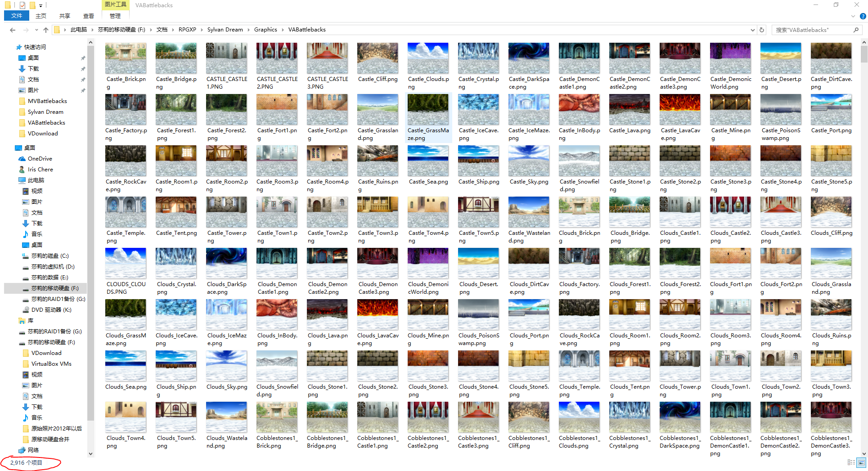Open the 管理 manage ribbon tab

[115, 16]
